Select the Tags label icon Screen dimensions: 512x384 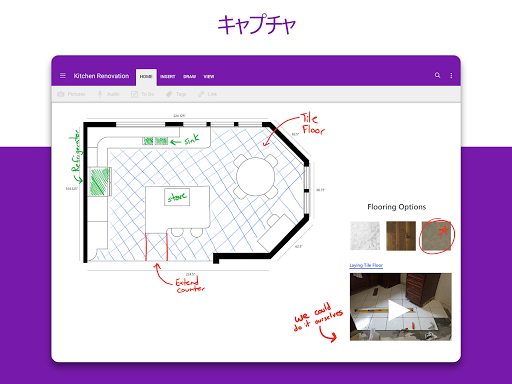pyautogui.click(x=169, y=94)
